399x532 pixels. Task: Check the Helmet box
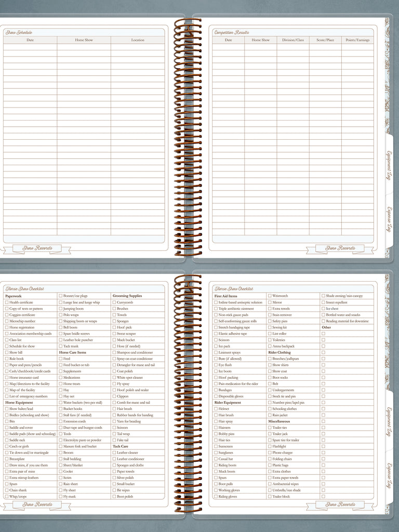coord(216,409)
